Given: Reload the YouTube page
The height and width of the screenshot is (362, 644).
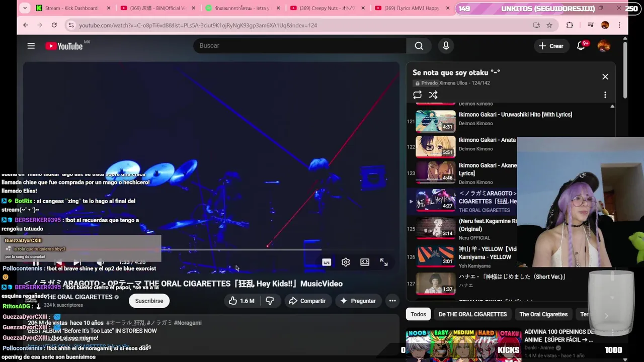Looking at the screenshot, I should [54, 25].
